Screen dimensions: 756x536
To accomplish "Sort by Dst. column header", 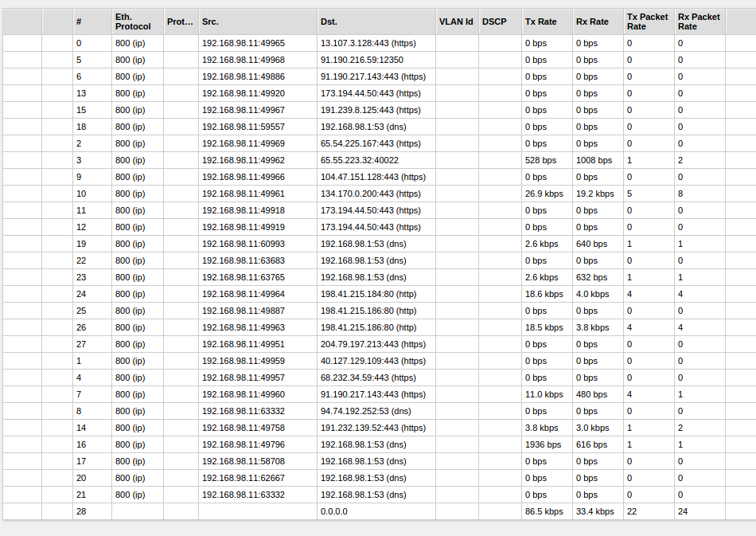I will coord(376,22).
